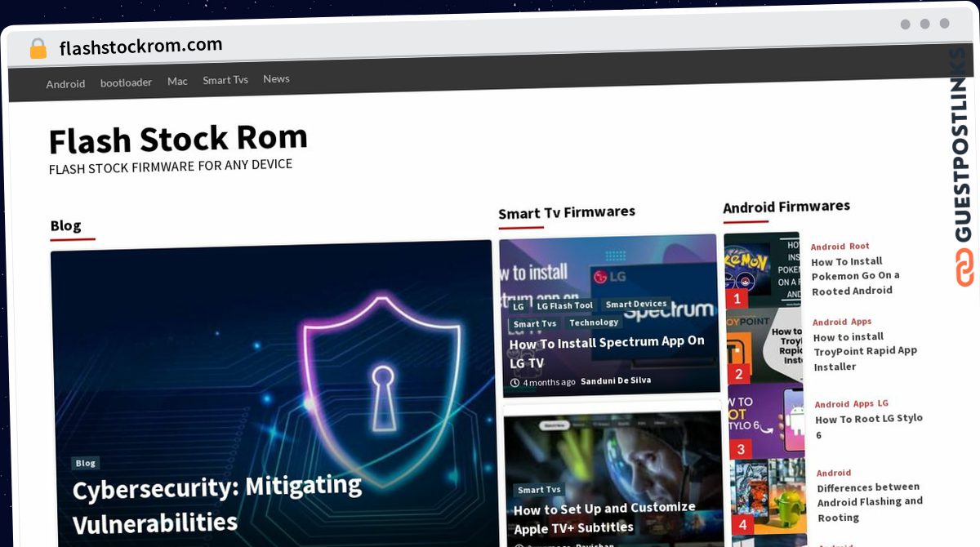980x547 pixels.
Task: Open the Smart Tvs menu item
Action: pyautogui.click(x=225, y=80)
